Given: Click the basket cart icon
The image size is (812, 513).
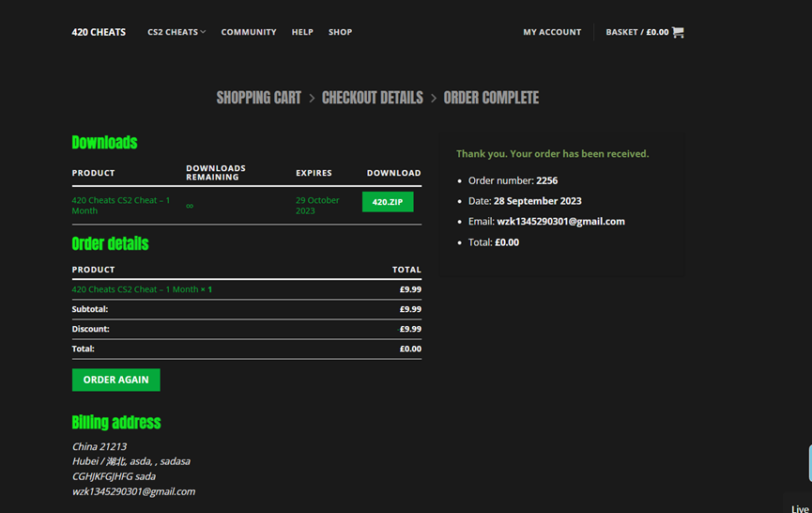Looking at the screenshot, I should click(x=678, y=32).
